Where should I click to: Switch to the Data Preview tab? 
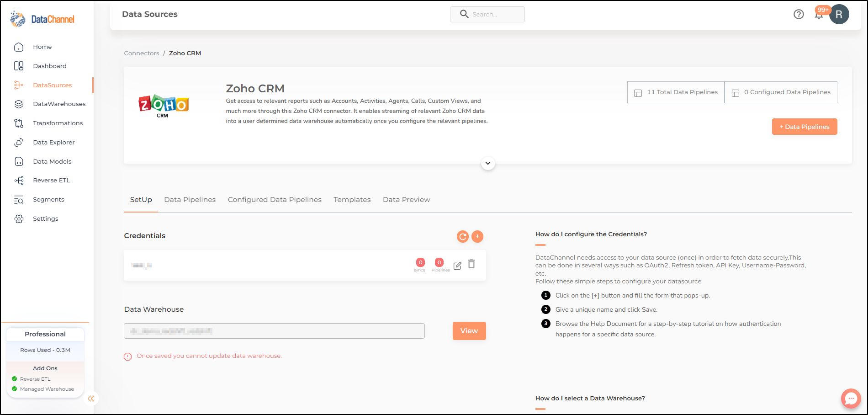[406, 200]
